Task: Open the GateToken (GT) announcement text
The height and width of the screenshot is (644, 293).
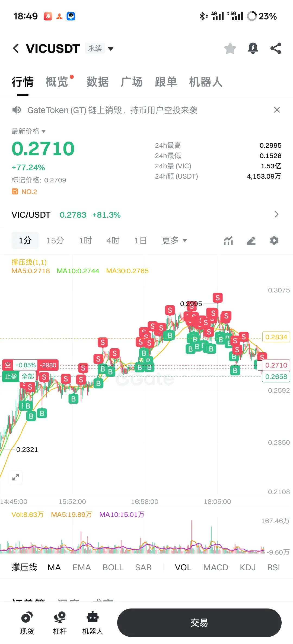Action: point(112,110)
